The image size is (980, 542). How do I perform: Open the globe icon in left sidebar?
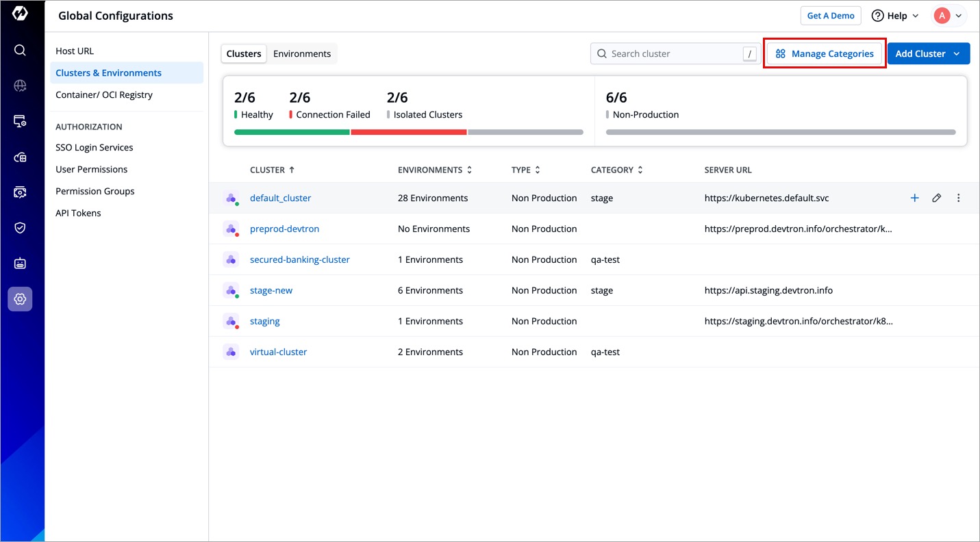[x=20, y=86]
